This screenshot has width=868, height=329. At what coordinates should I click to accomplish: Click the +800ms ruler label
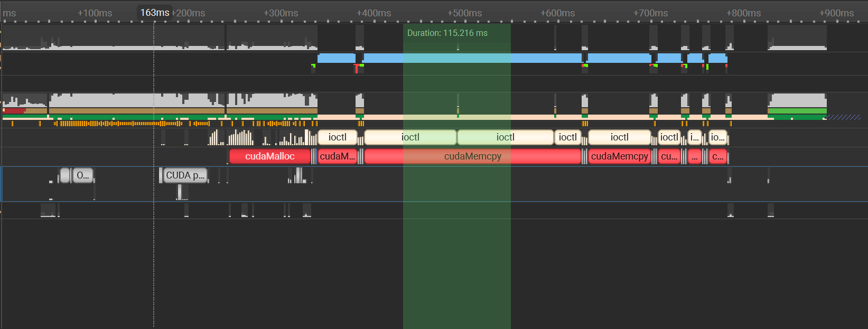(744, 13)
